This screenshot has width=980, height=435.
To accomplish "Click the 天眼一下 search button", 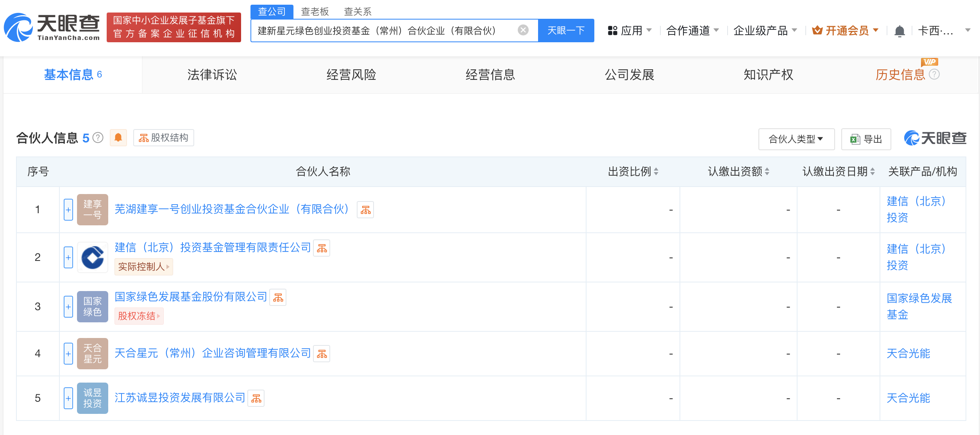I will click(565, 31).
